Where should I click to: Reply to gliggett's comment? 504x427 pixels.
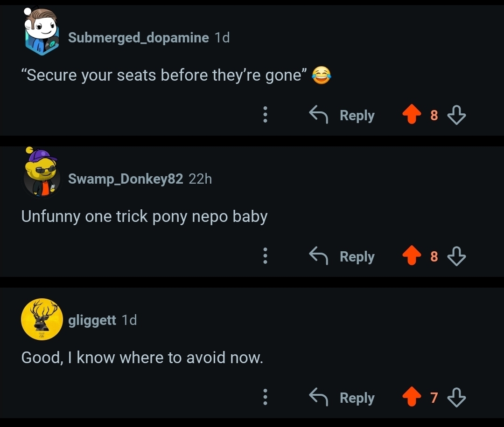click(x=343, y=398)
